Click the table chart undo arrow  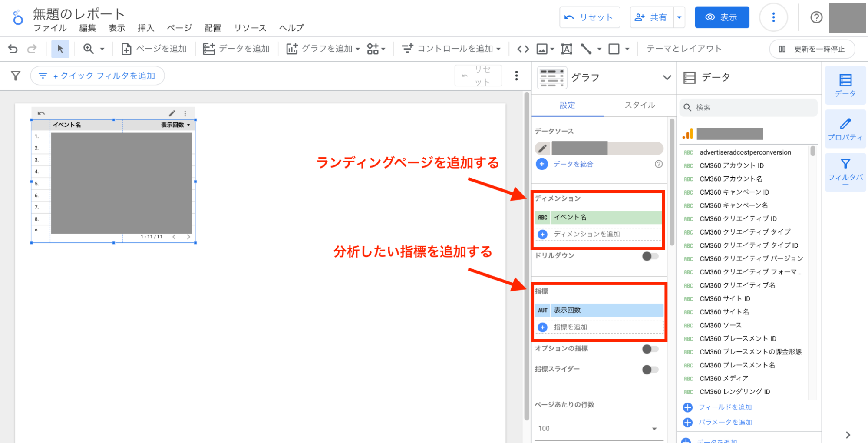coord(41,113)
